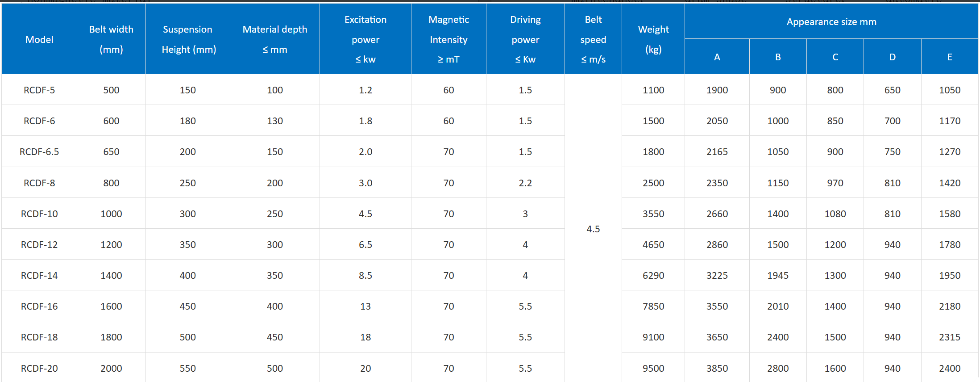
Task: Click the merged belt speed 4.5 cell
Action: pyautogui.click(x=593, y=229)
